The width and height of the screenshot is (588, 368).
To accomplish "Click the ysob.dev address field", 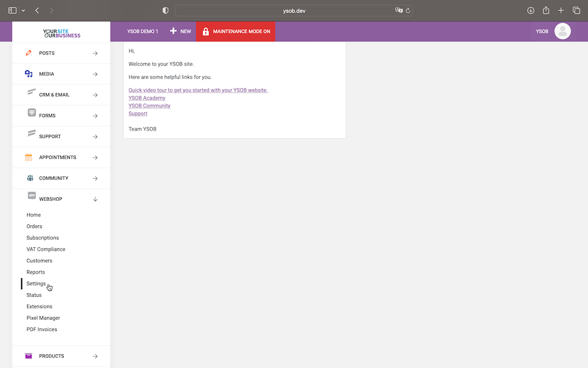I will click(x=294, y=10).
